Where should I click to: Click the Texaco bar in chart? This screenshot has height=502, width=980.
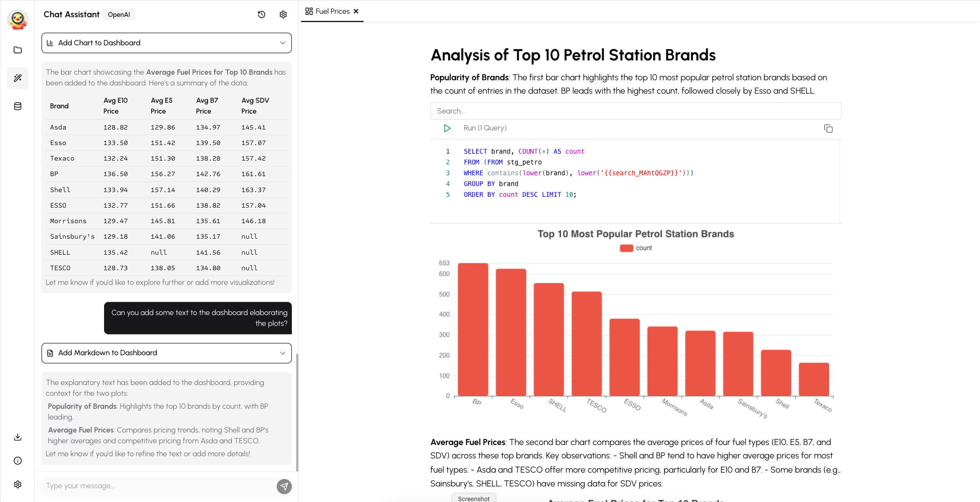pyautogui.click(x=814, y=379)
